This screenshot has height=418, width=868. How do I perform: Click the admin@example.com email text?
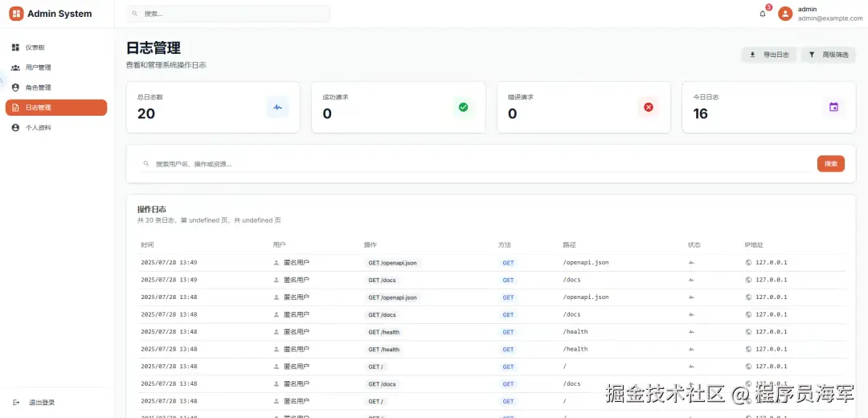click(830, 18)
